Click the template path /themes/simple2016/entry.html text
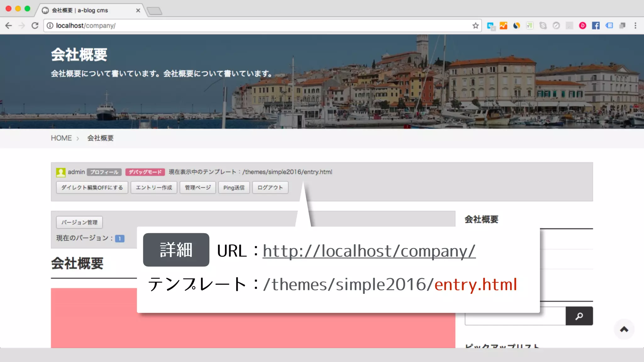This screenshot has height=362, width=644. pyautogui.click(x=287, y=172)
